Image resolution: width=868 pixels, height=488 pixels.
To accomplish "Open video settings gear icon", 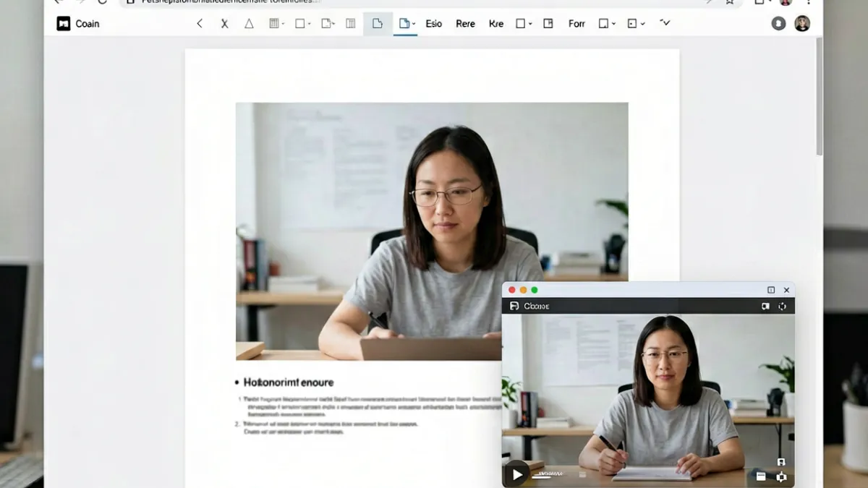I will pos(781,476).
